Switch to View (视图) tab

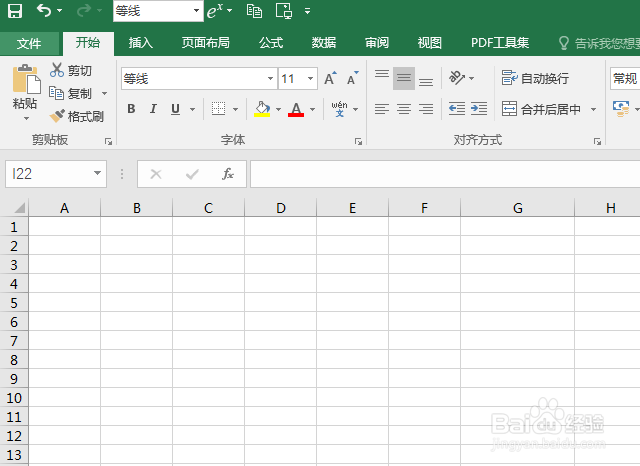[430, 43]
